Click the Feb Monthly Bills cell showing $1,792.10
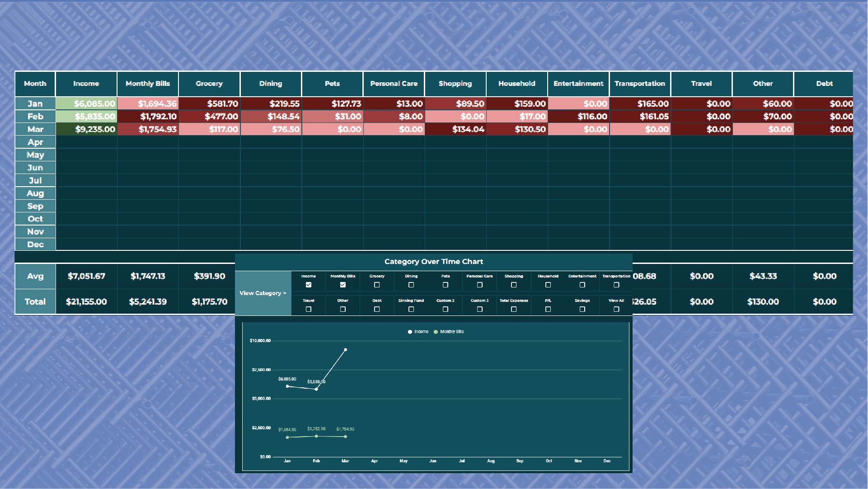Screen dimensions: 868x489 pos(147,116)
